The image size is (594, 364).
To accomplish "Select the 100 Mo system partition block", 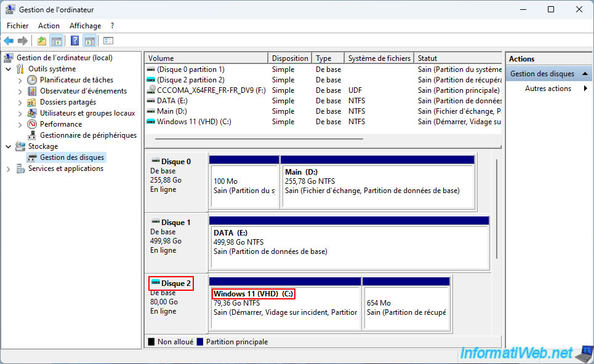I will point(244,182).
